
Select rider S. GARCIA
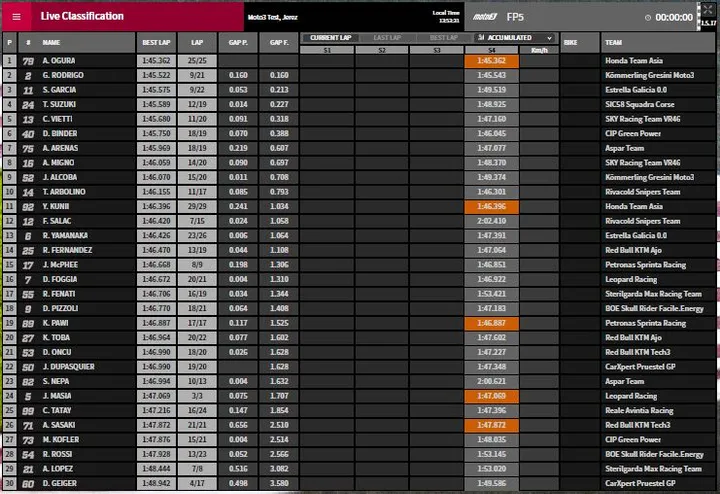[x=59, y=90]
